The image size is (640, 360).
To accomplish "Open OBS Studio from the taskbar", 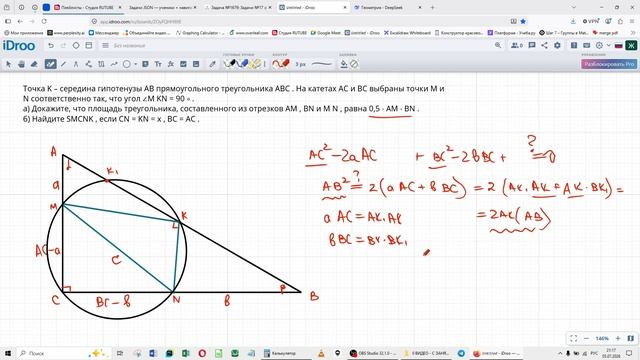I will [x=374, y=353].
